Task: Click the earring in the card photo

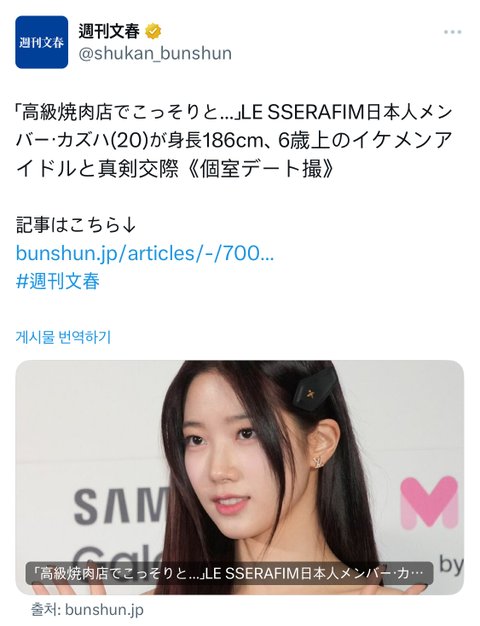Action: tap(318, 461)
